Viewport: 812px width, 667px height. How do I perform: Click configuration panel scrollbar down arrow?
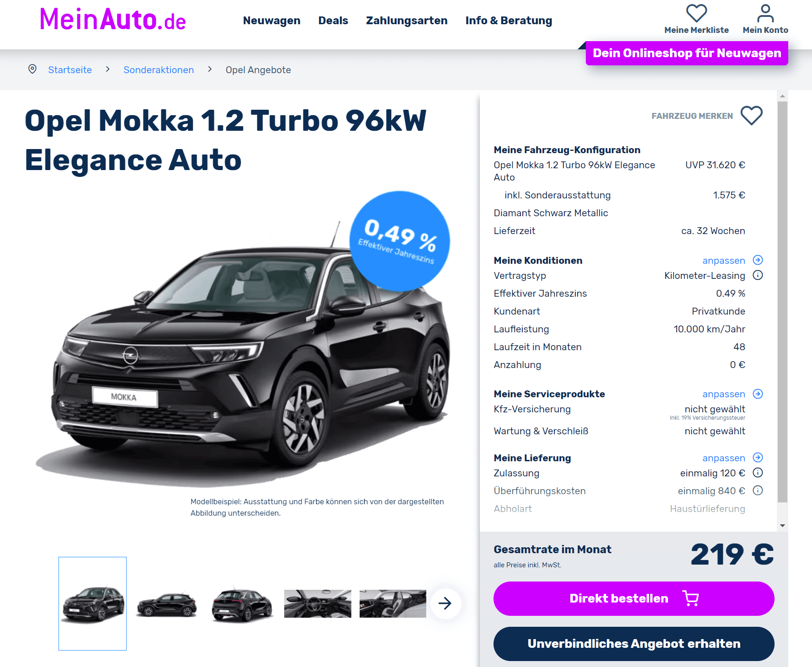[x=782, y=526]
